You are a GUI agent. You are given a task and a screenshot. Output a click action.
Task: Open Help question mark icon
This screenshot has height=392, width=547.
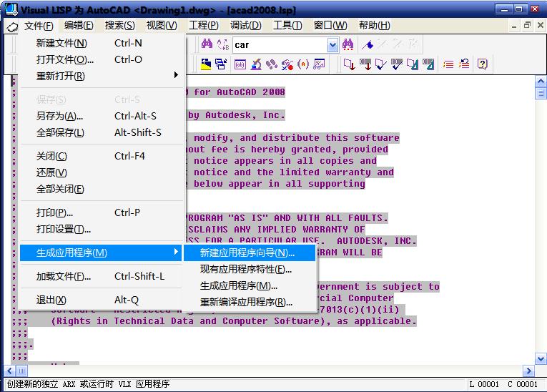point(483,64)
